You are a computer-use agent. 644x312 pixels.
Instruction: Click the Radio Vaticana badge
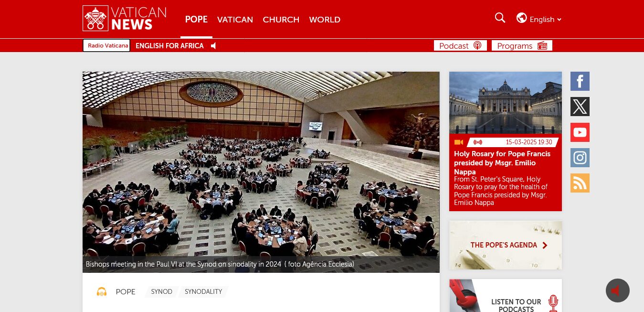point(106,45)
